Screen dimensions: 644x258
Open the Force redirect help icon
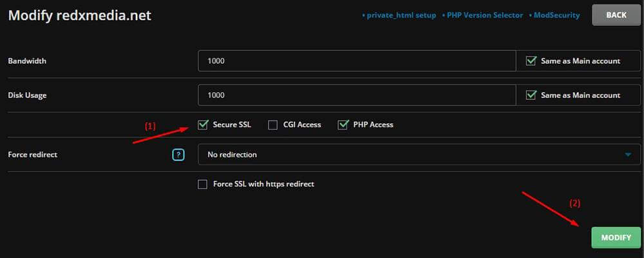178,155
